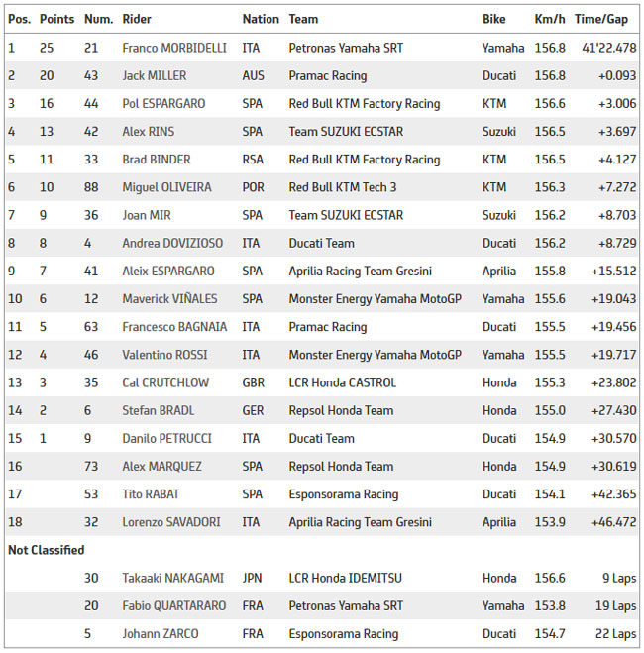Click the Rider column header
Screen dimensions: 644x653
136,19
